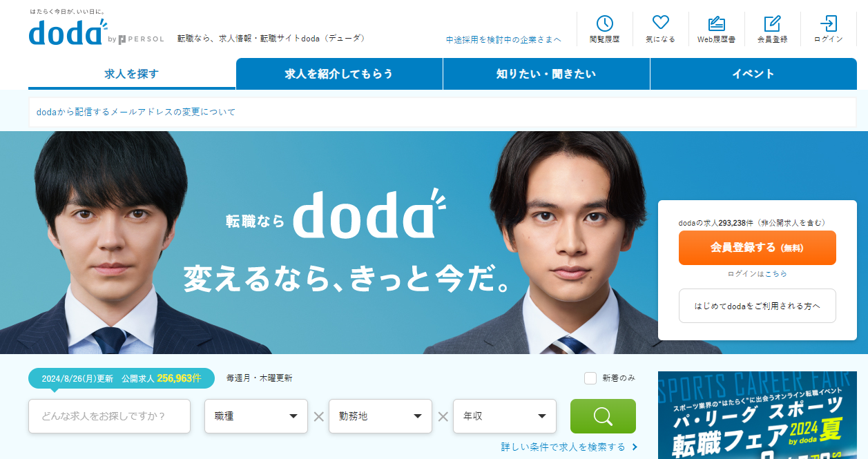Image resolution: width=868 pixels, height=459 pixels.
Task: Click the ログイン arrow icon
Action: [828, 23]
